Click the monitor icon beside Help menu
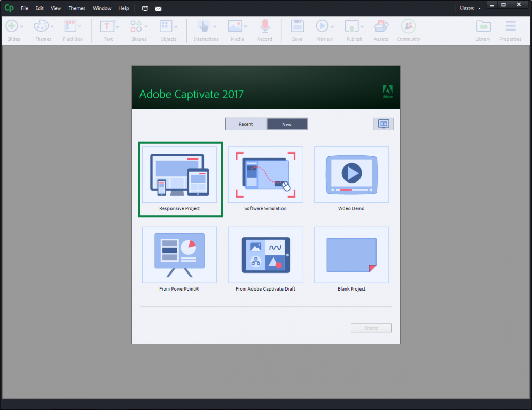 click(x=145, y=9)
